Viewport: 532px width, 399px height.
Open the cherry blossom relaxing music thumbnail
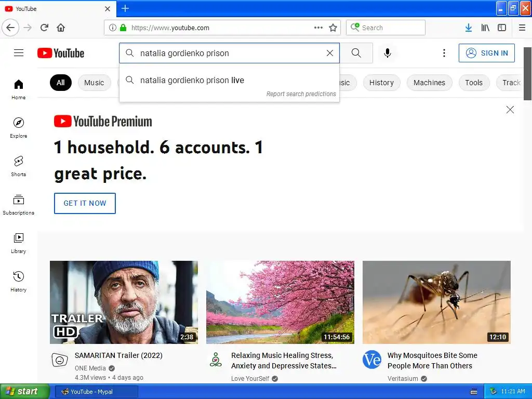280,302
